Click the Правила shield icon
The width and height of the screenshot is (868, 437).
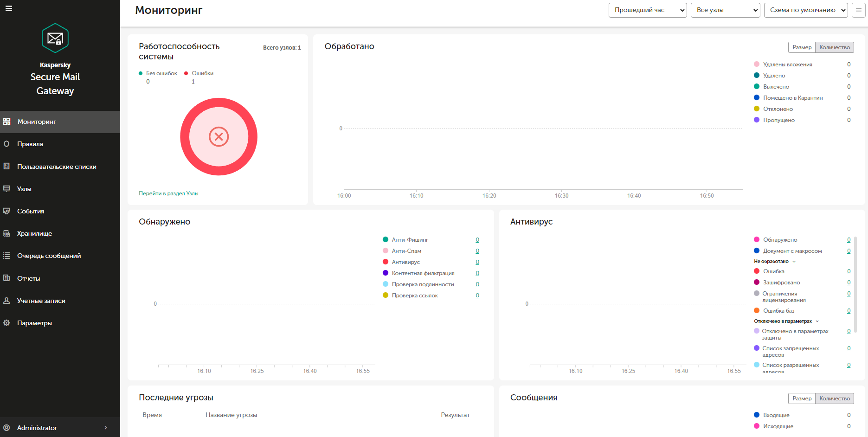tap(6, 144)
